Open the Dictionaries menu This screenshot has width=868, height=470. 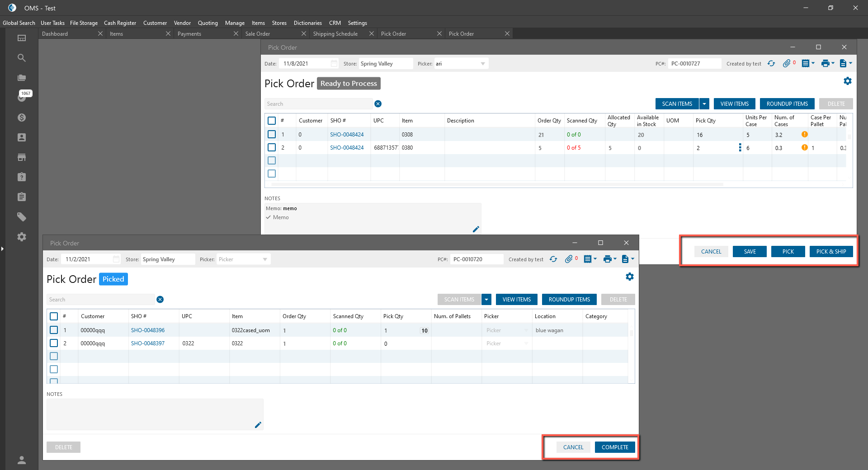click(307, 23)
